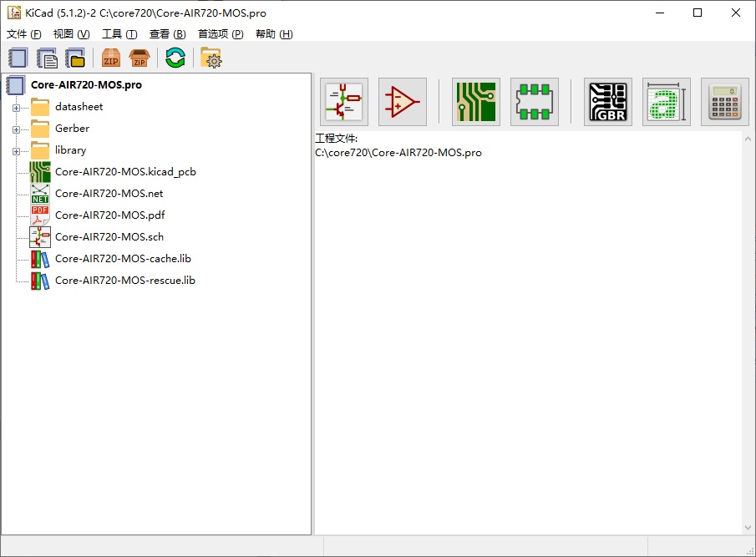Viewport: 756px width, 557px height.
Task: Click the KiCad logo in title bar
Action: coord(14,13)
